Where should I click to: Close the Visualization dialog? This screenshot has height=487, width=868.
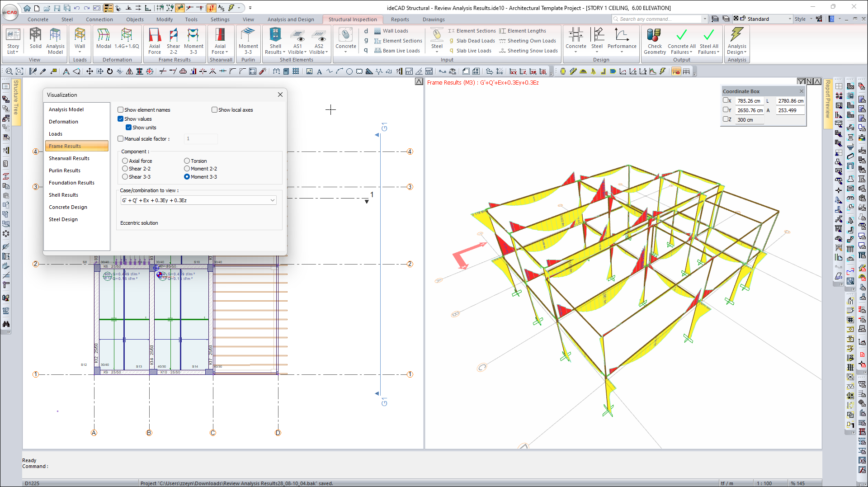280,95
